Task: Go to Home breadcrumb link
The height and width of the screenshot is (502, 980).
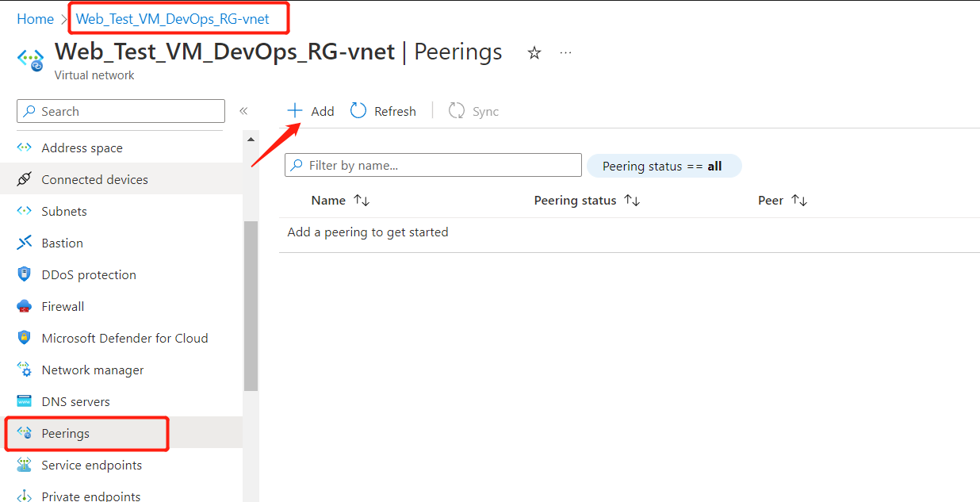Action: [x=35, y=19]
